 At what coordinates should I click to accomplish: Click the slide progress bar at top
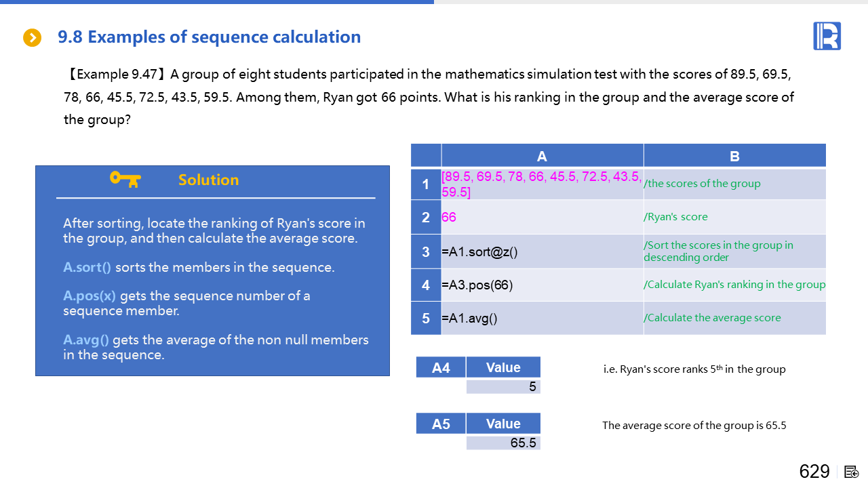(x=217, y=2)
